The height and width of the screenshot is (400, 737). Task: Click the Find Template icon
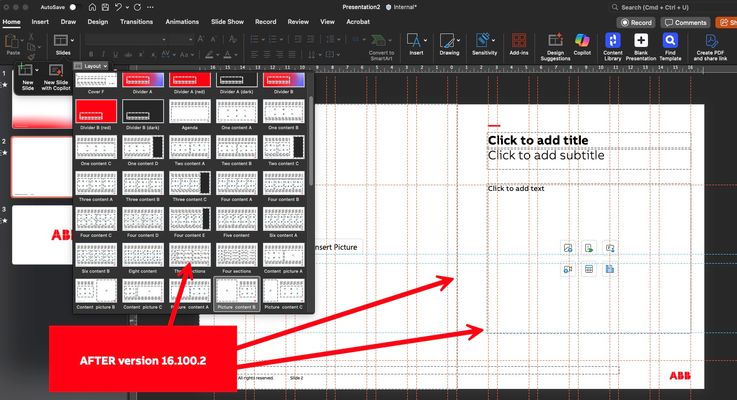[670, 40]
